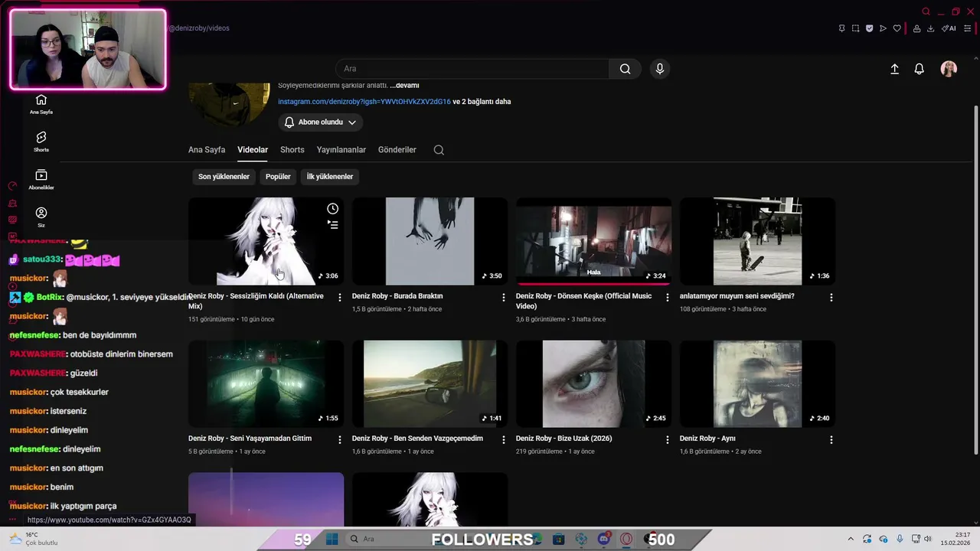Click the upload video icon

pyautogui.click(x=894, y=69)
